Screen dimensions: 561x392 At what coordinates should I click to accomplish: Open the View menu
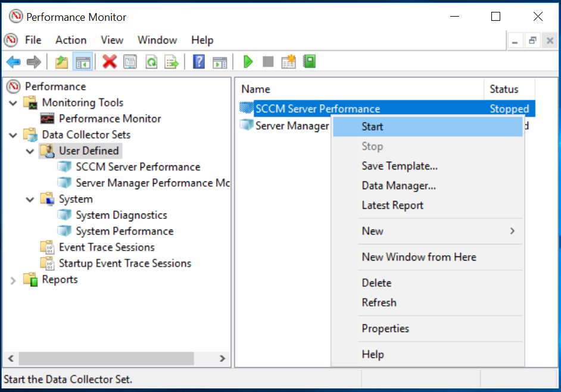[x=112, y=40]
